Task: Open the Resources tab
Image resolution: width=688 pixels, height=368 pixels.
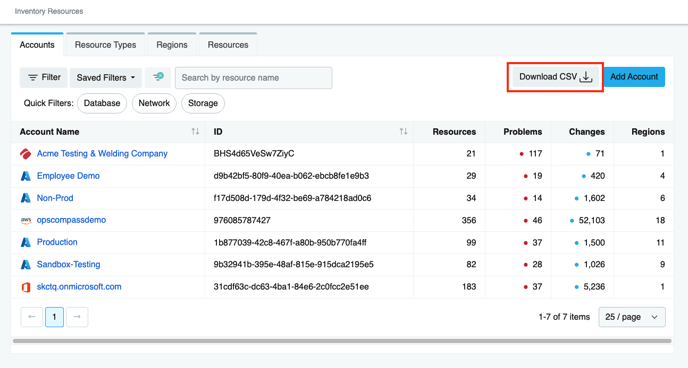Action: 228,45
